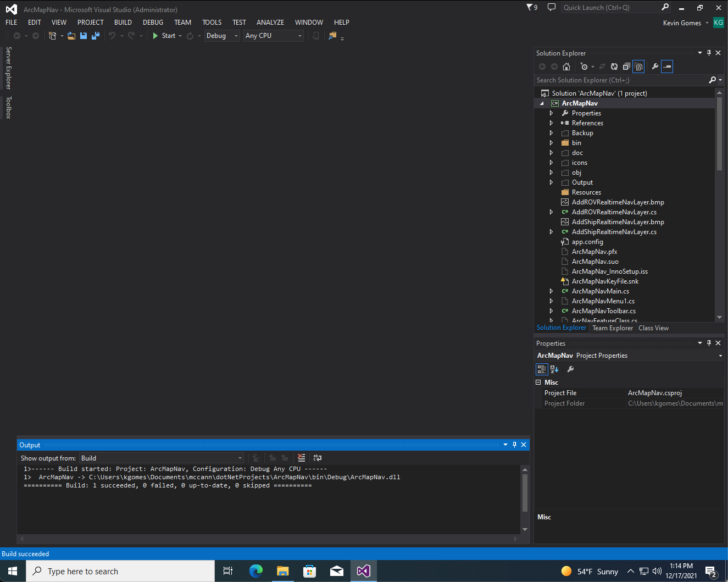Toggle Word Wrap in Output panel
The width and height of the screenshot is (728, 582).
318,458
